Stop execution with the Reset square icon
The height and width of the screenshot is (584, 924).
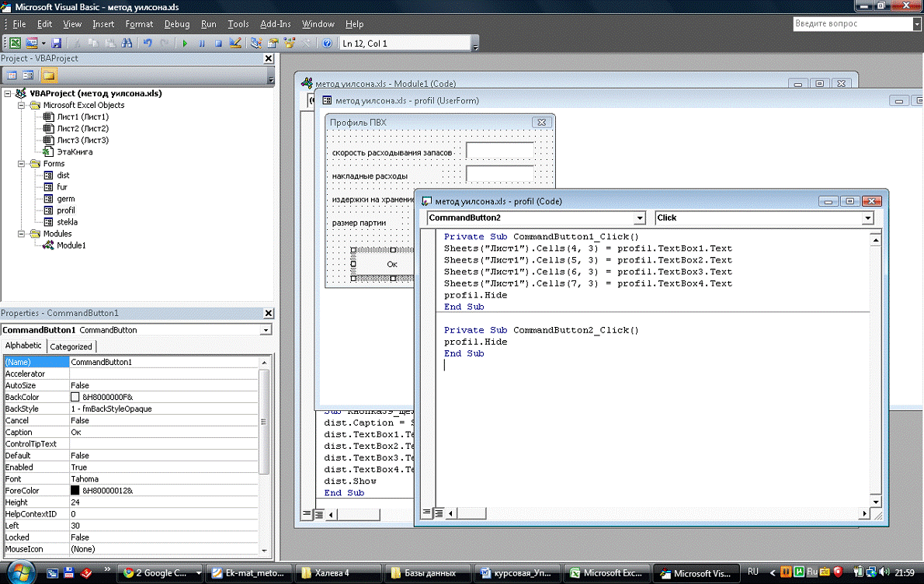click(218, 43)
